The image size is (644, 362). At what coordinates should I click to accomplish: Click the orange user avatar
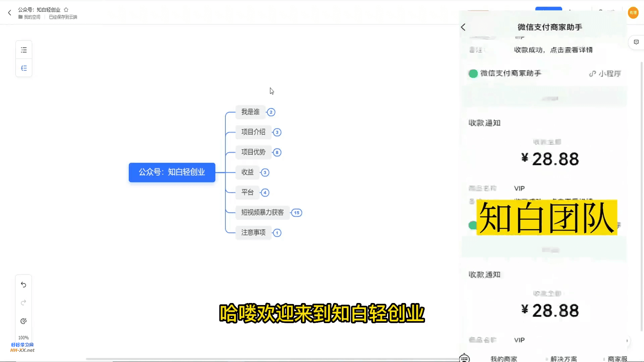[633, 13]
